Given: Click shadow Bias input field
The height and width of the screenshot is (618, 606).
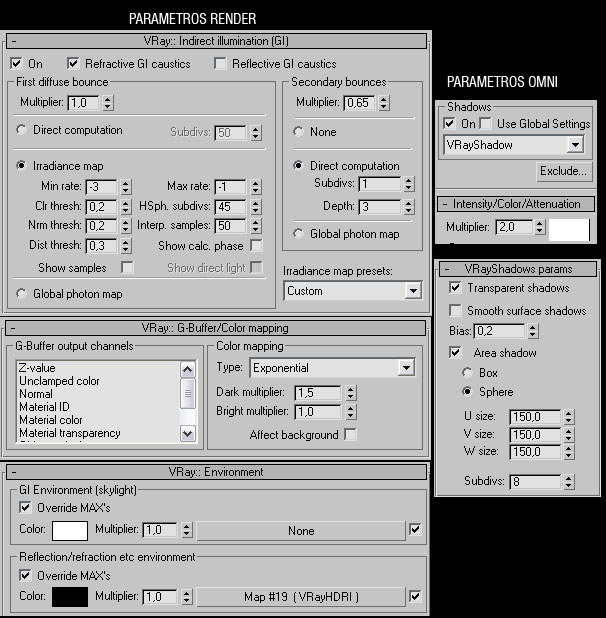Looking at the screenshot, I should pyautogui.click(x=500, y=331).
